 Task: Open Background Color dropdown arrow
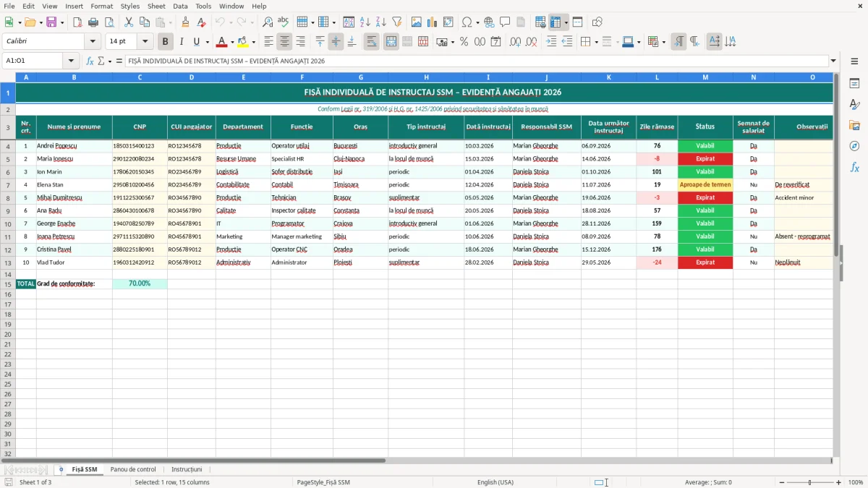tap(253, 42)
